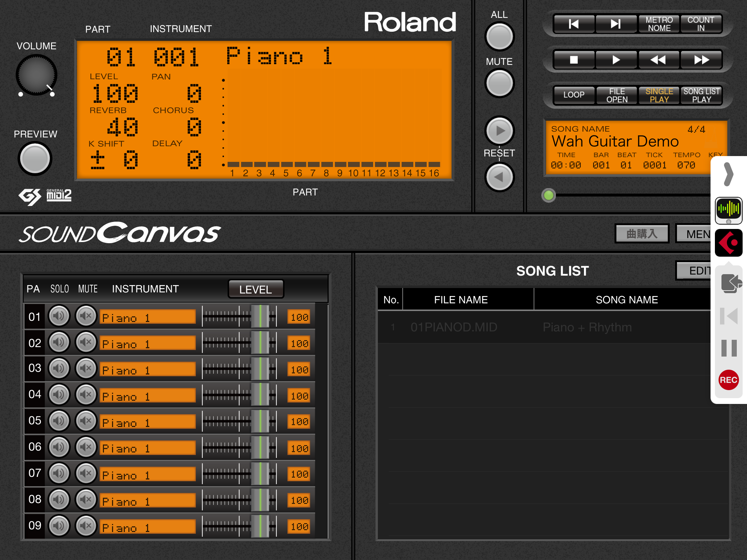Click the red REC button
Viewport: 747px width, 560px height.
click(x=728, y=380)
